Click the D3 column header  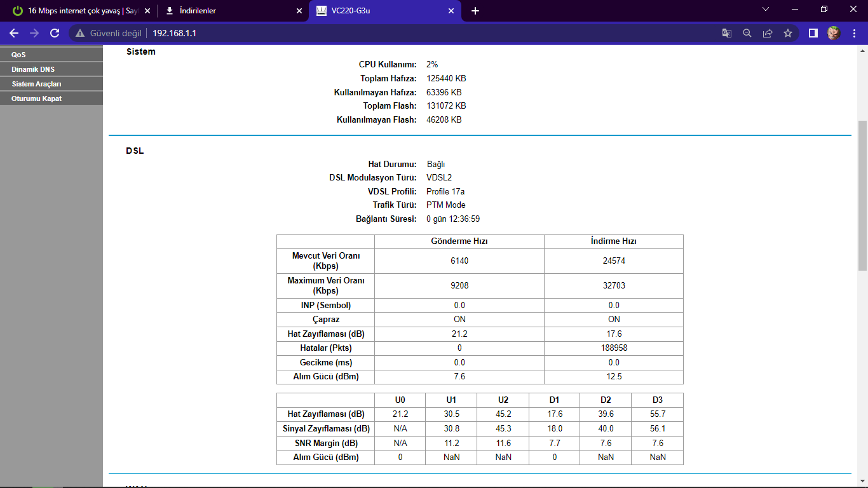658,400
